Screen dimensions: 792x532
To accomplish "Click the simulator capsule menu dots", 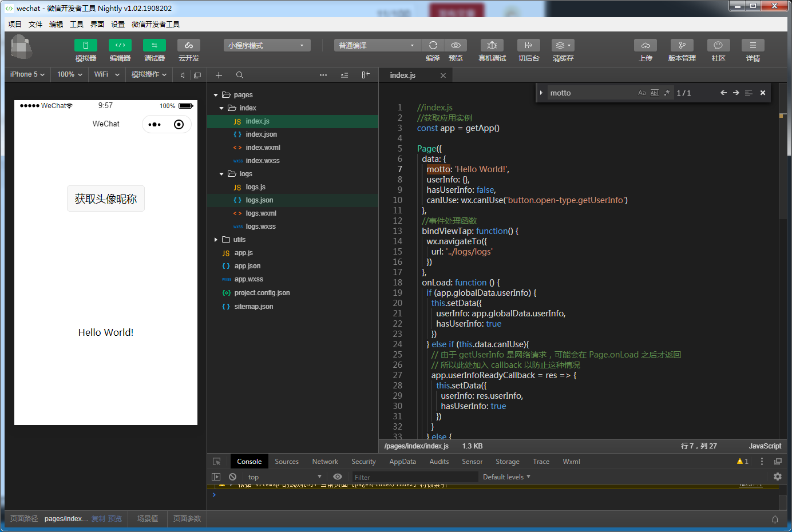I will (x=155, y=125).
